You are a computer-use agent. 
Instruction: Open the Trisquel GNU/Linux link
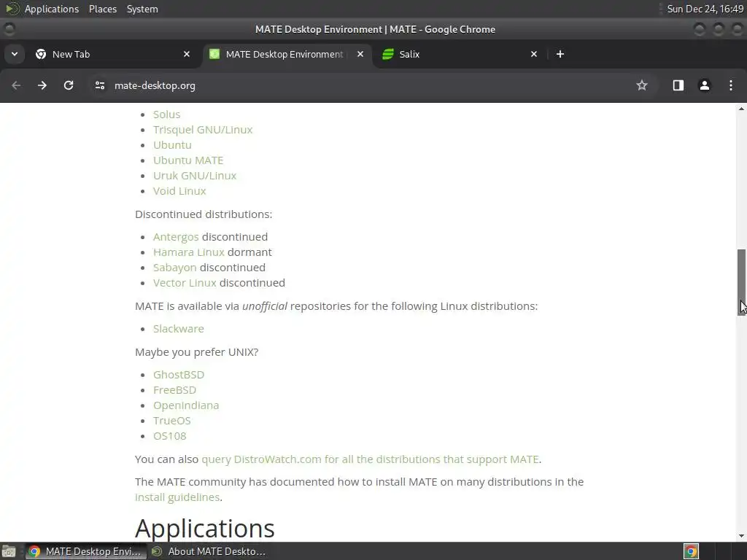(x=203, y=130)
